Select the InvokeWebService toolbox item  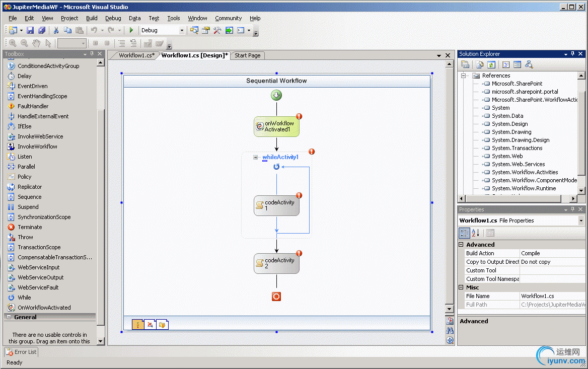pos(40,136)
